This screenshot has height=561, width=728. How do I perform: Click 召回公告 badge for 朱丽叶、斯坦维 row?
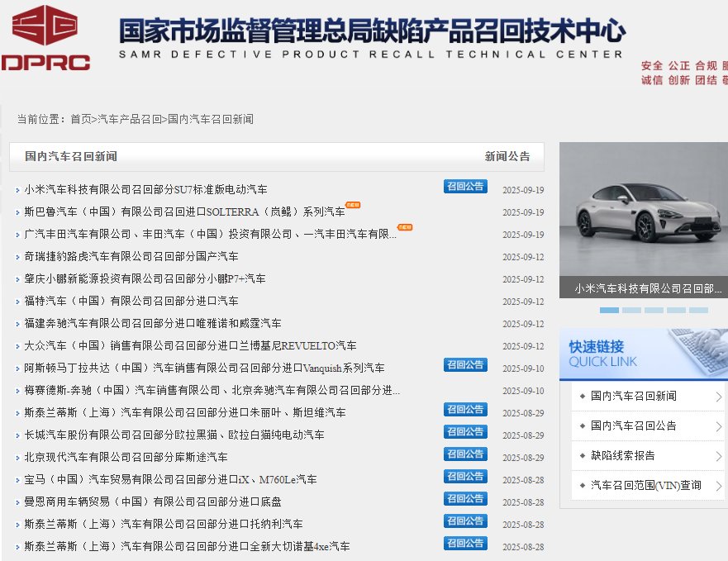tap(465, 410)
